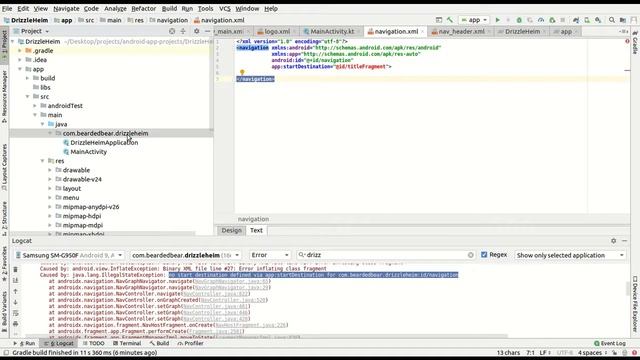Click the scroll-from-source target icon in Project panel
640x360 pixels.
[x=172, y=31]
